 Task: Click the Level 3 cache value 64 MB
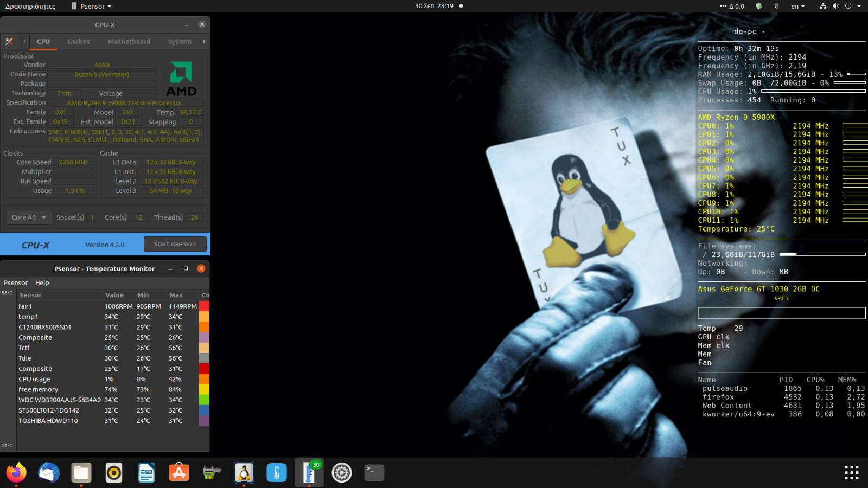[171, 191]
